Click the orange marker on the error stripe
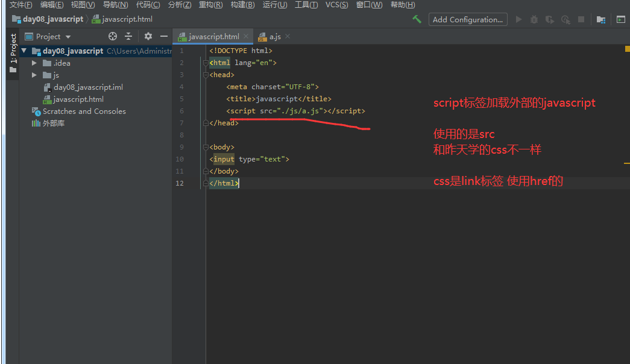This screenshot has width=630, height=364. tap(627, 163)
